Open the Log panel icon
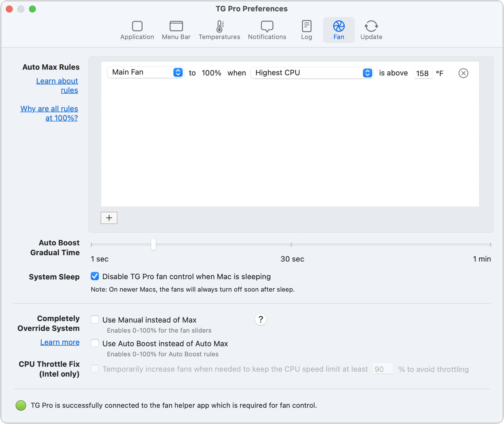 click(307, 30)
